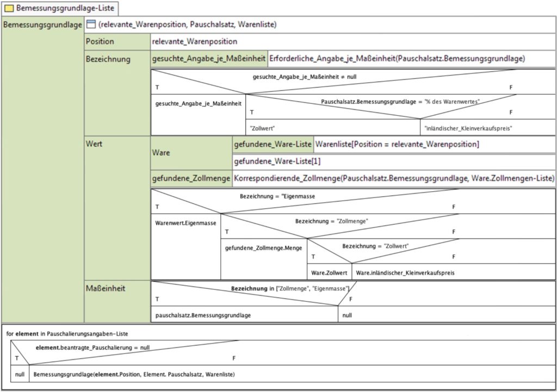Click result Ware.Zollwert

click(x=329, y=273)
